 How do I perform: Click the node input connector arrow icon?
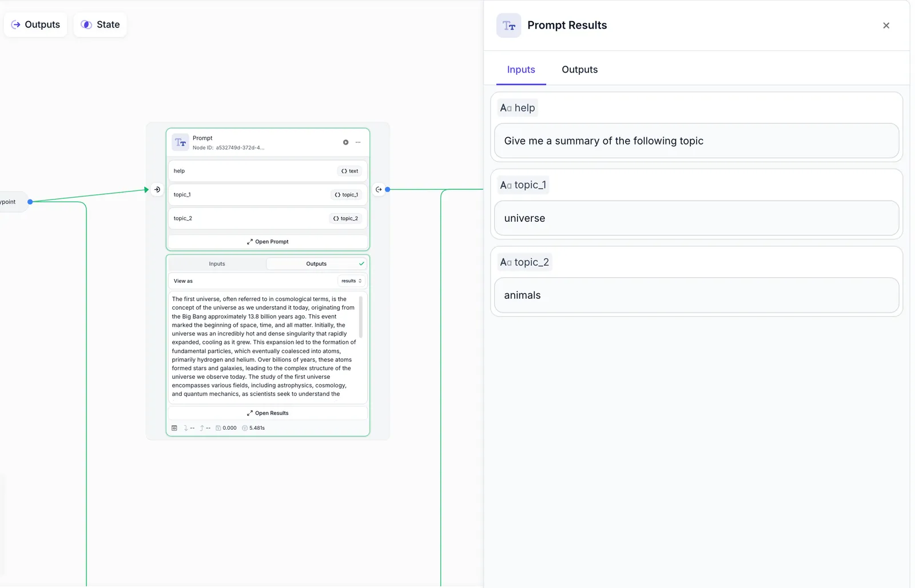[x=157, y=189]
